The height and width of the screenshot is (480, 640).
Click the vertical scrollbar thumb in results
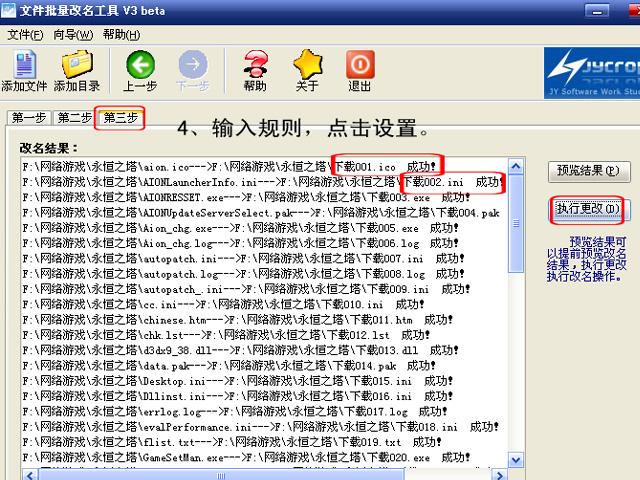pos(516,223)
